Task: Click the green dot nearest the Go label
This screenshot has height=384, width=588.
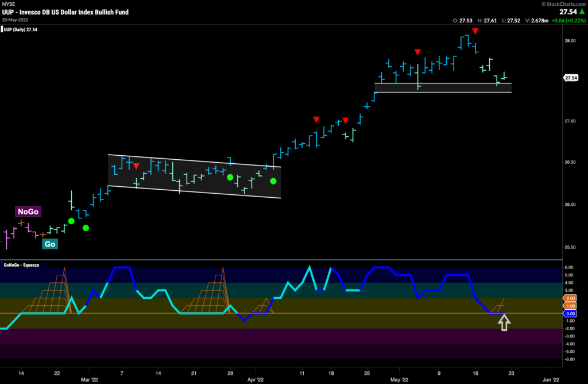Action: [71, 221]
